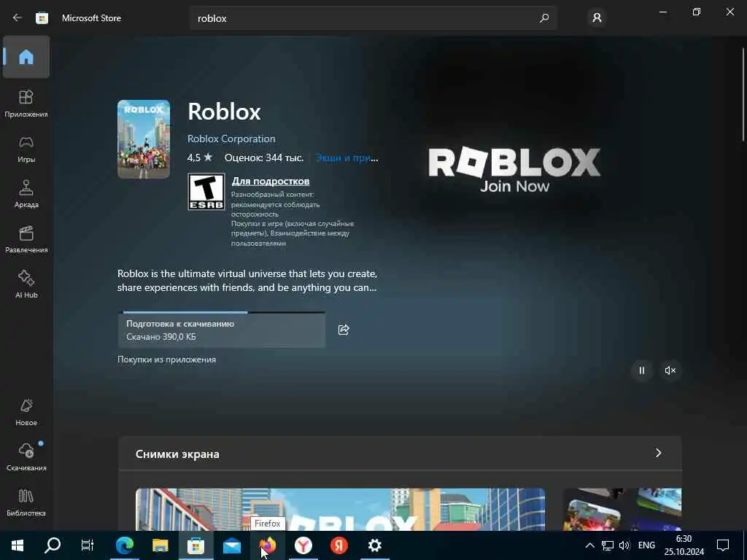Click Microsoft Store taskbar icon

point(196,545)
